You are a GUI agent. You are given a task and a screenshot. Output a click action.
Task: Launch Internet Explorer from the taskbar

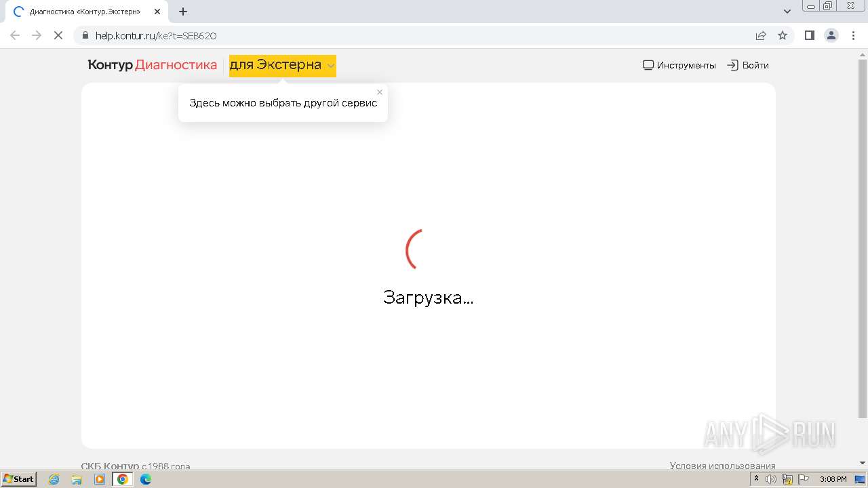(54, 479)
